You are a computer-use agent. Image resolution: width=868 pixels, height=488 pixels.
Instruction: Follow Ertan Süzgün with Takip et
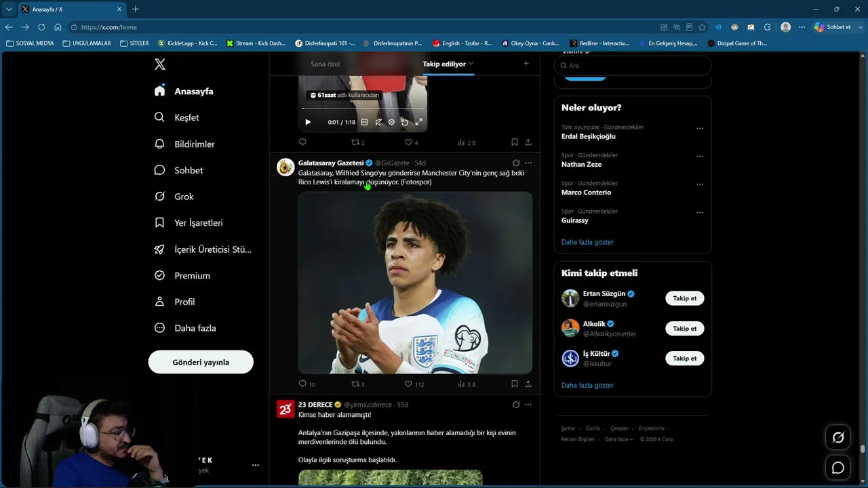click(685, 298)
